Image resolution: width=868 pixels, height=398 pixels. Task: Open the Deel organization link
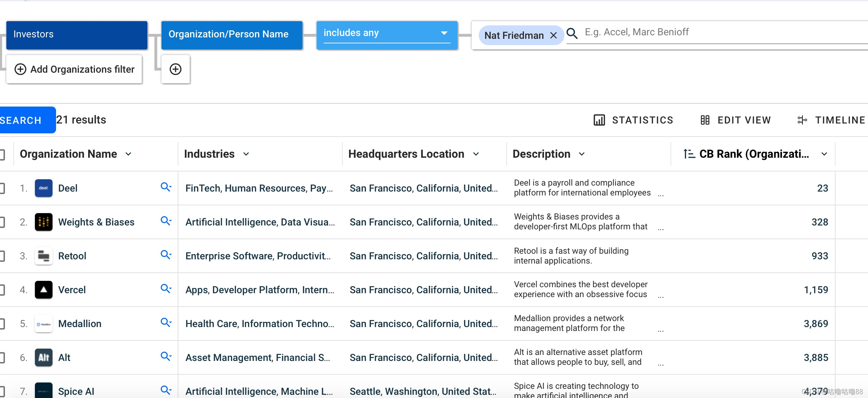[68, 188]
